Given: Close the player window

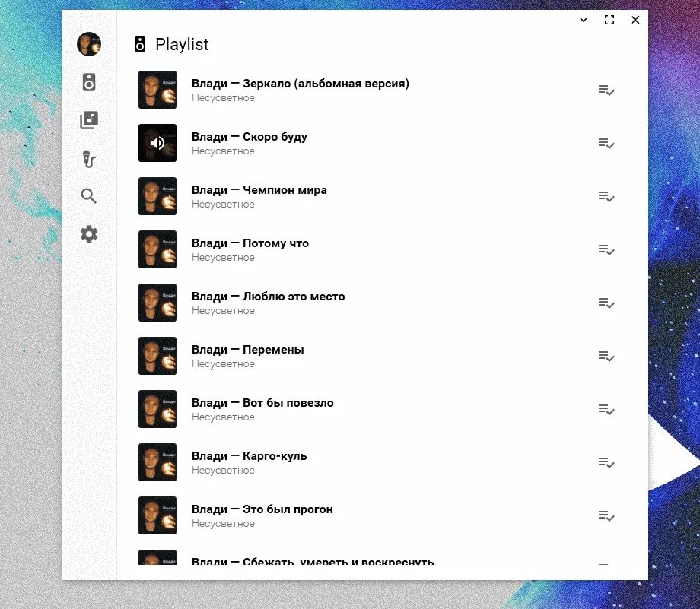Looking at the screenshot, I should pos(635,20).
